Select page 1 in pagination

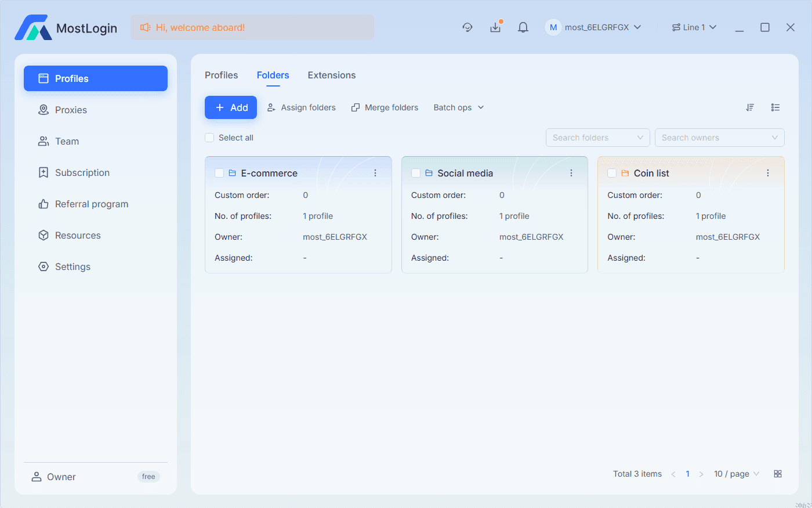[x=687, y=474]
